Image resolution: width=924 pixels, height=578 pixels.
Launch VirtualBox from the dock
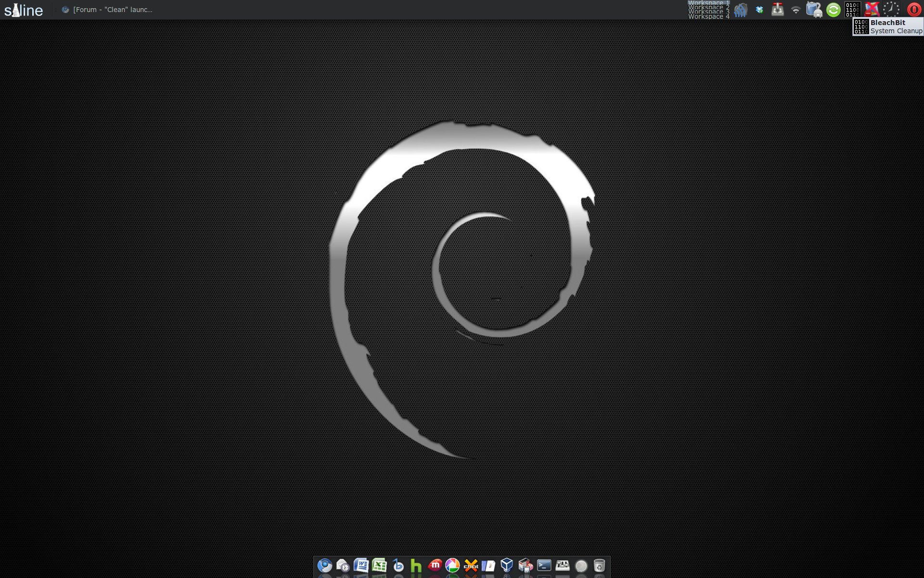(x=507, y=565)
